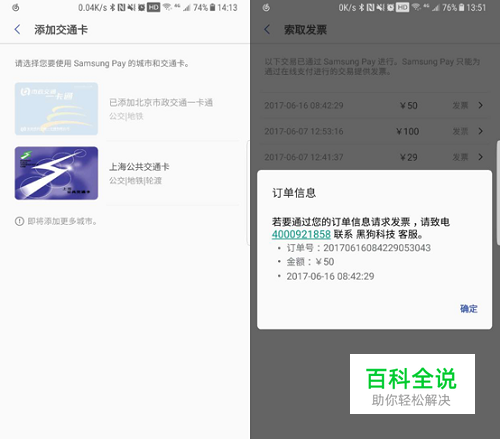The width and height of the screenshot is (500, 439).
Task: Select transaction date 2017-06-07 12:53:16
Action: 304,131
